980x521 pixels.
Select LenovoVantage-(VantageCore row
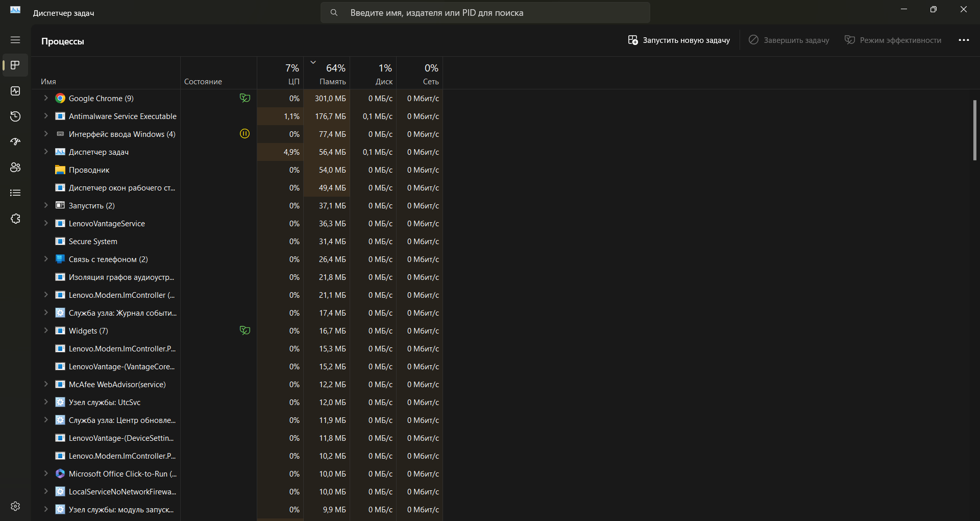tap(237, 366)
